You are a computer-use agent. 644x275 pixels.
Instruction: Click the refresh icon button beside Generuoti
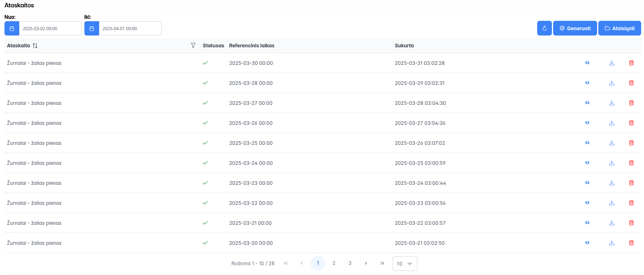544,28
